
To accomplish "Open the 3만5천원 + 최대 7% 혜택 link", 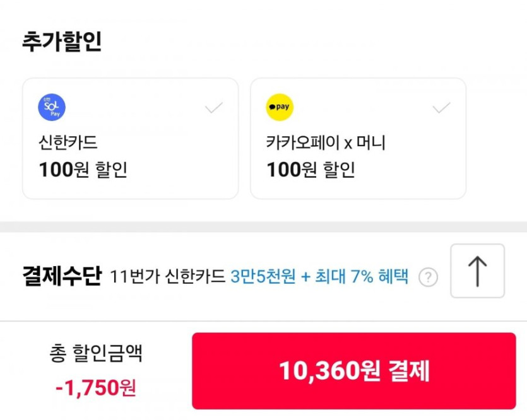I will 319,276.
